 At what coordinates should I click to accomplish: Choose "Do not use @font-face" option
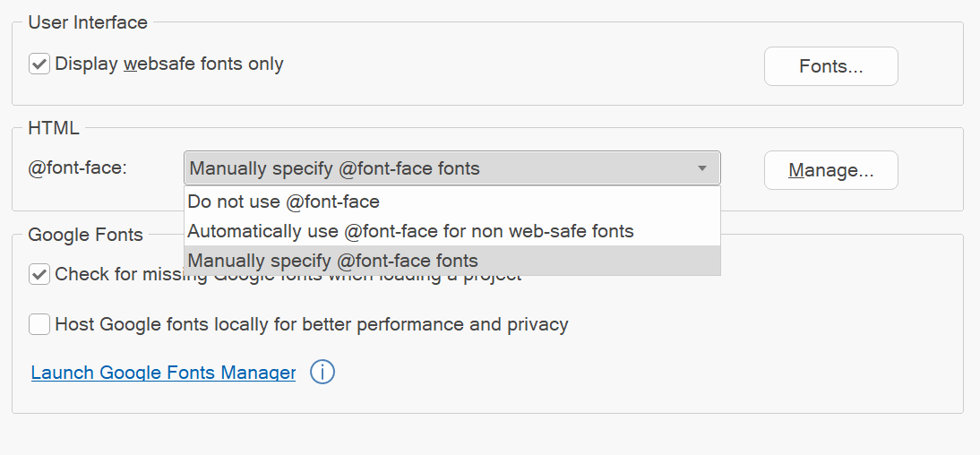(283, 202)
